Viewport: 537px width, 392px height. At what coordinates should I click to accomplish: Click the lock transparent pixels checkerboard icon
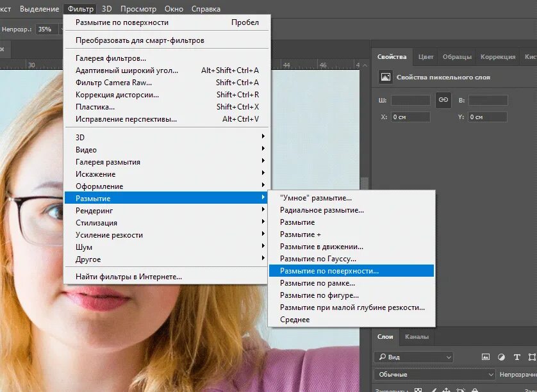(x=418, y=390)
